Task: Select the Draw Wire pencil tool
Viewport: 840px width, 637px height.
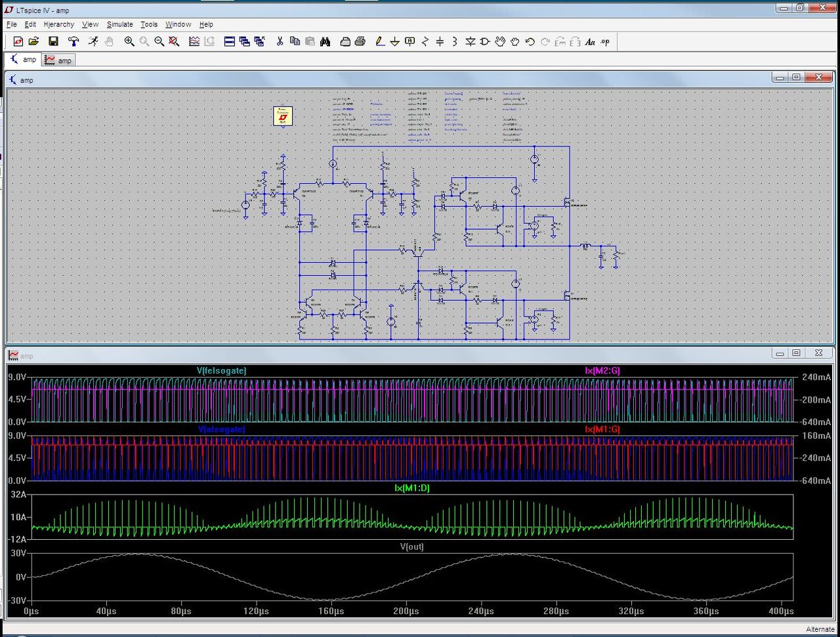Action: 379,41
